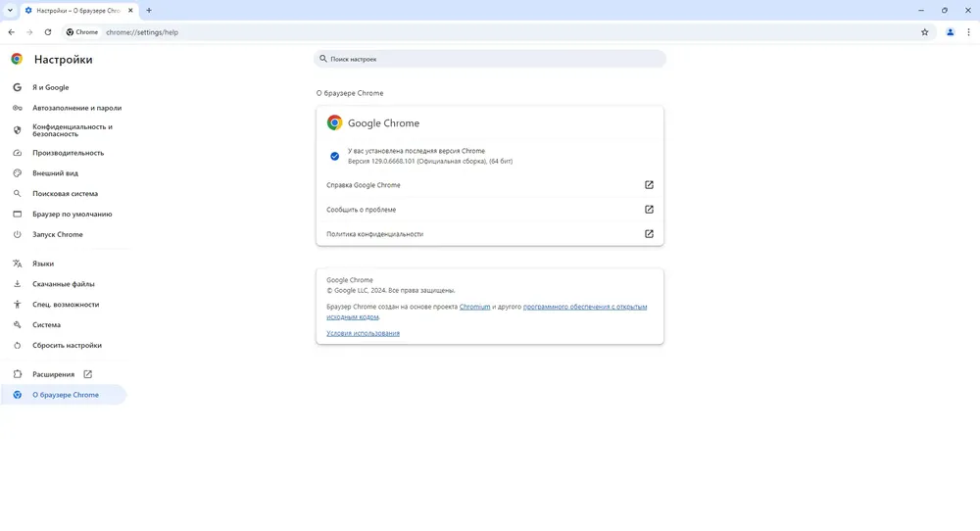Click the power icon for Запуск Chrome
980x531 pixels.
click(17, 234)
